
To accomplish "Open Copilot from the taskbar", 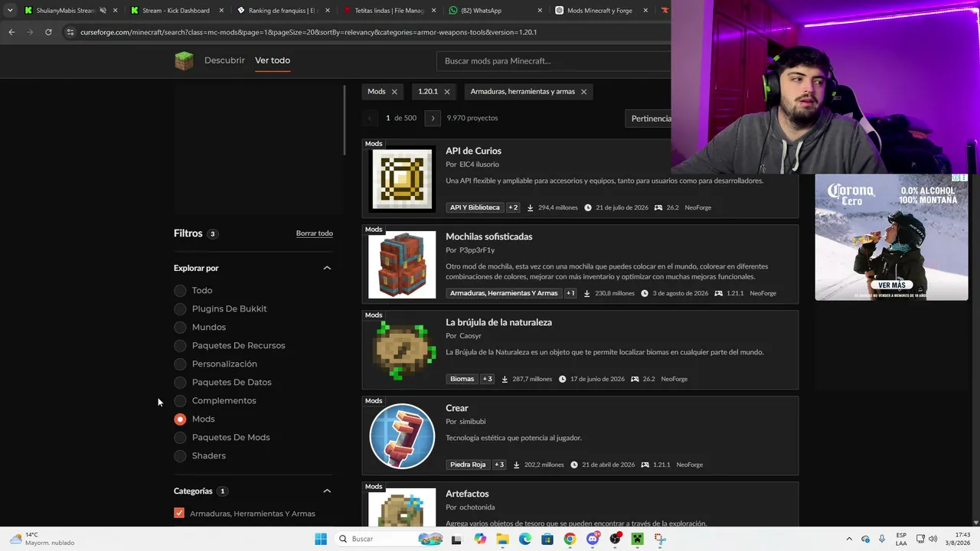I will pyautogui.click(x=480, y=539).
